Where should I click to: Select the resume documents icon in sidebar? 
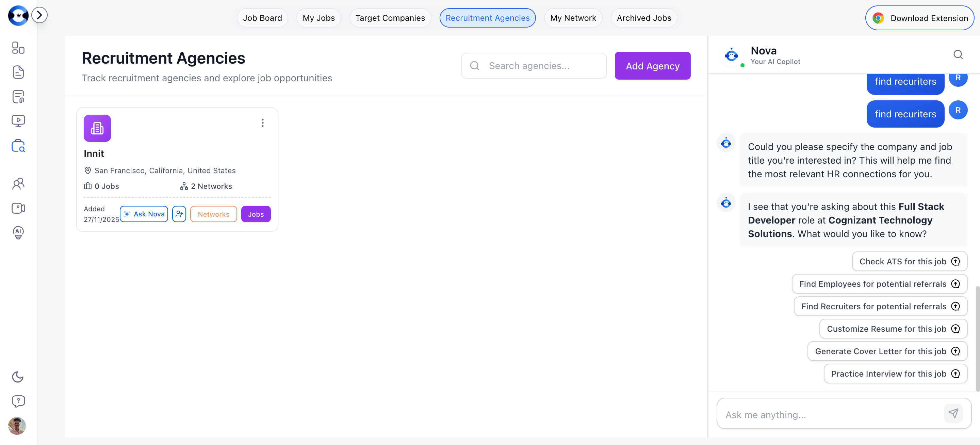click(18, 72)
